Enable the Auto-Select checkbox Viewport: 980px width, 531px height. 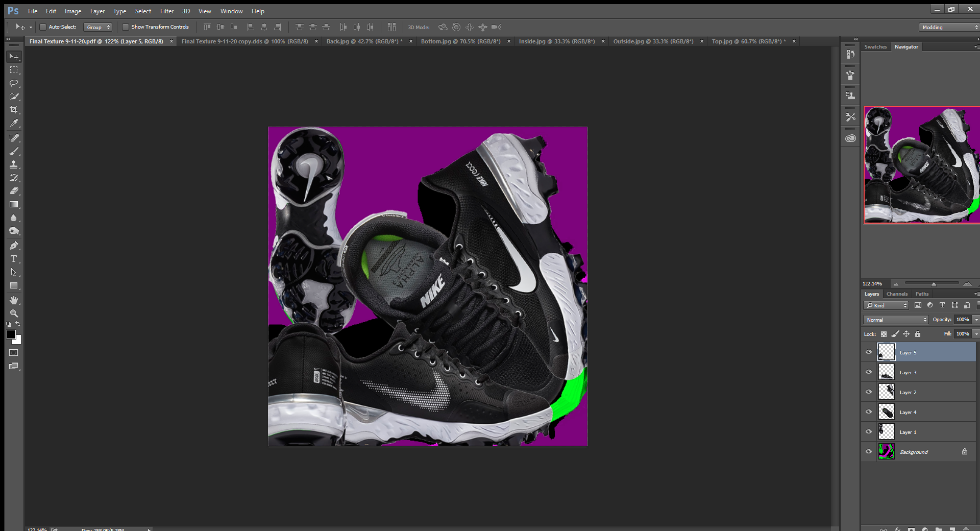43,27
